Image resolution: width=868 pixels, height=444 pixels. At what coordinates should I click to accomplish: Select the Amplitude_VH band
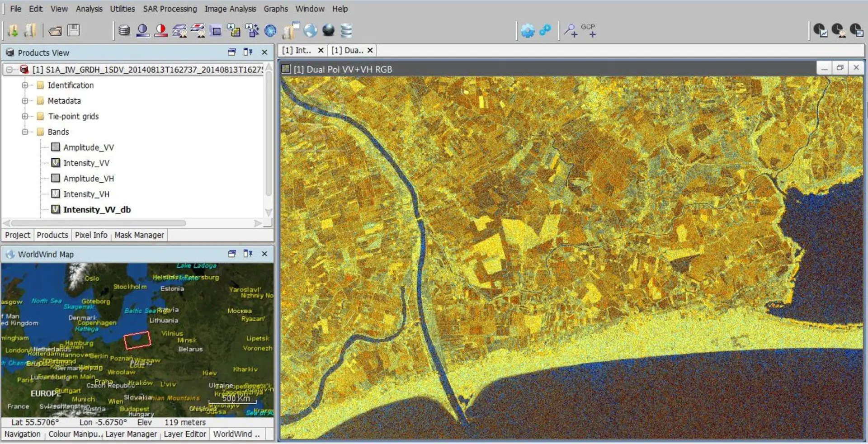pos(89,179)
